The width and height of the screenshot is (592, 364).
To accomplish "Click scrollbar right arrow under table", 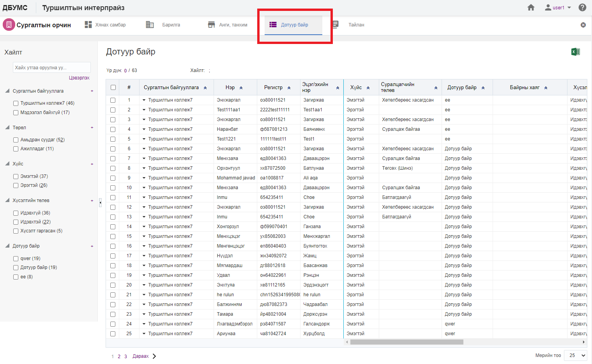I will (583, 342).
